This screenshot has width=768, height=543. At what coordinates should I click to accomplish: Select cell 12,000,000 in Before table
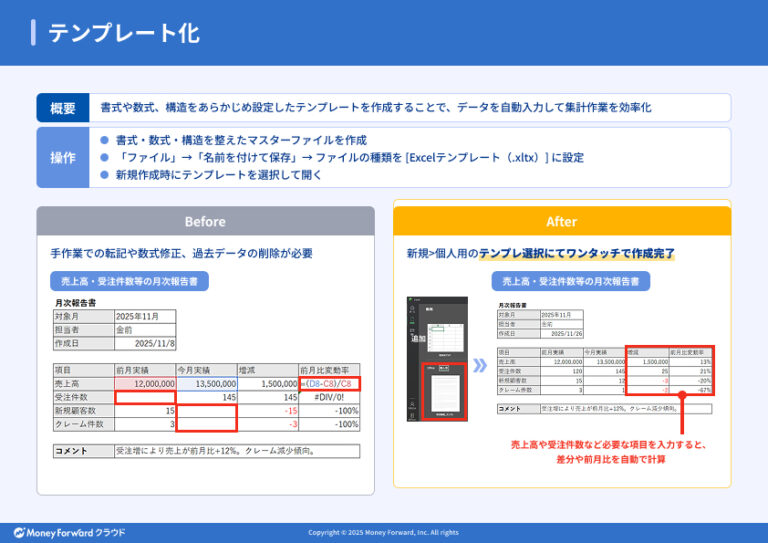tap(145, 383)
